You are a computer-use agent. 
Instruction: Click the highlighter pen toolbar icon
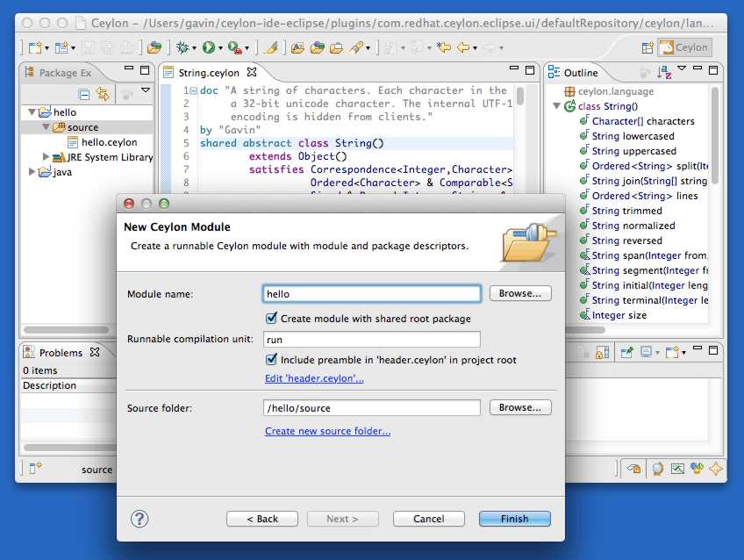click(271, 47)
